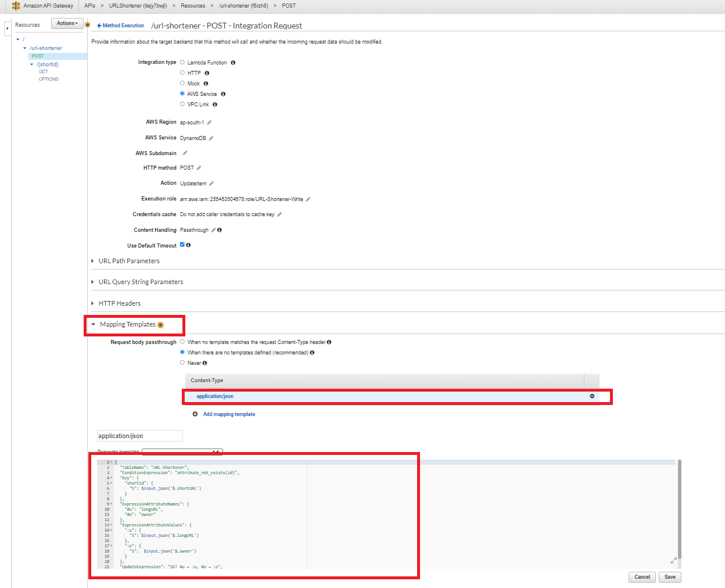
Task: Collapse Mapping Templates section
Action: click(x=93, y=324)
